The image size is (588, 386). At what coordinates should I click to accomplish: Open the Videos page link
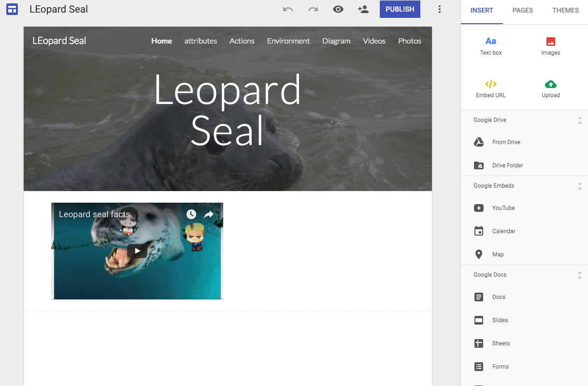click(x=374, y=41)
